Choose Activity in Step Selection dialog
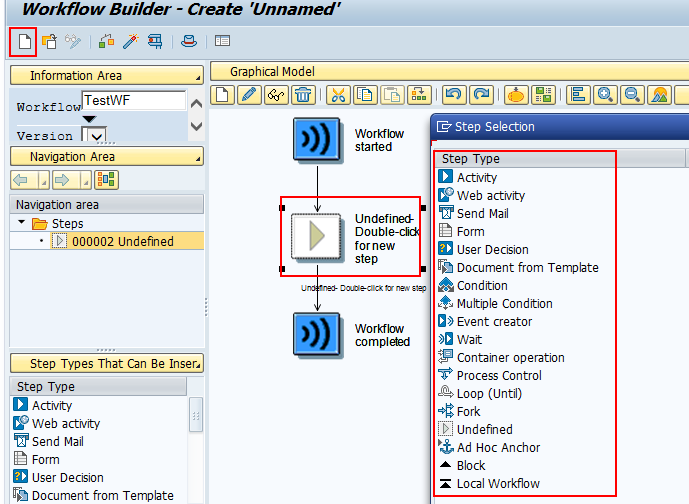Screen dimensions: 689x504 pos(477,177)
